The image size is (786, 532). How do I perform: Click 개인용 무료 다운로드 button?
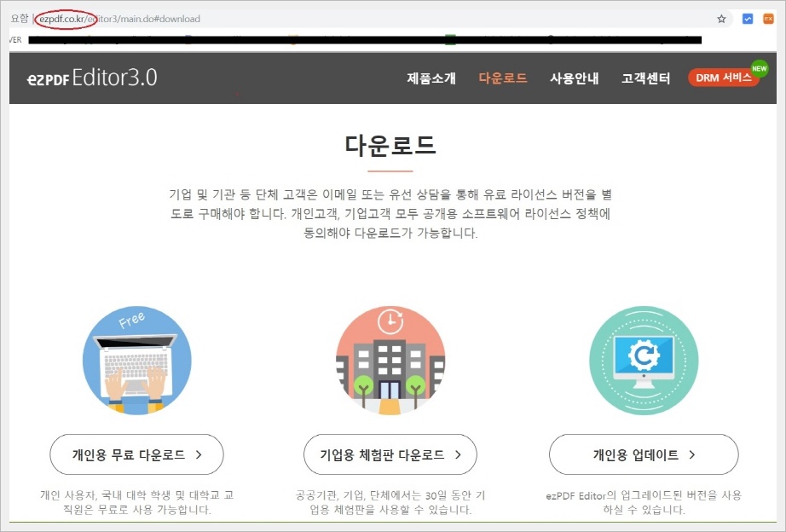coord(137,454)
